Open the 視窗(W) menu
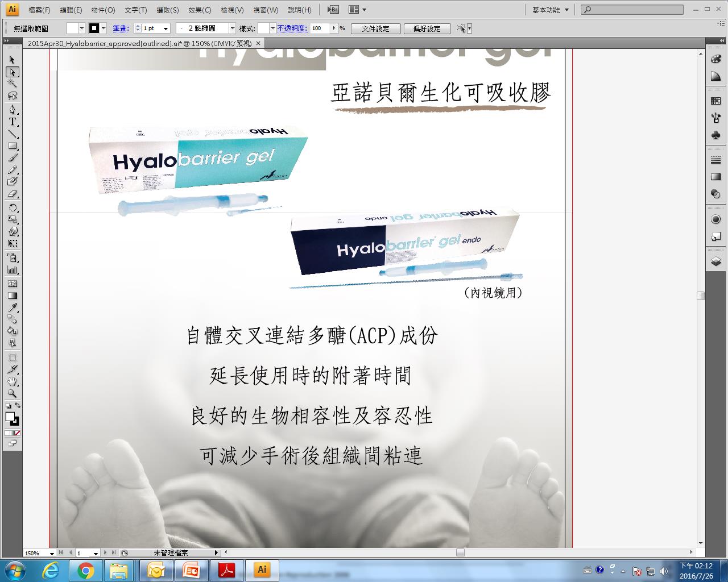 click(266, 10)
